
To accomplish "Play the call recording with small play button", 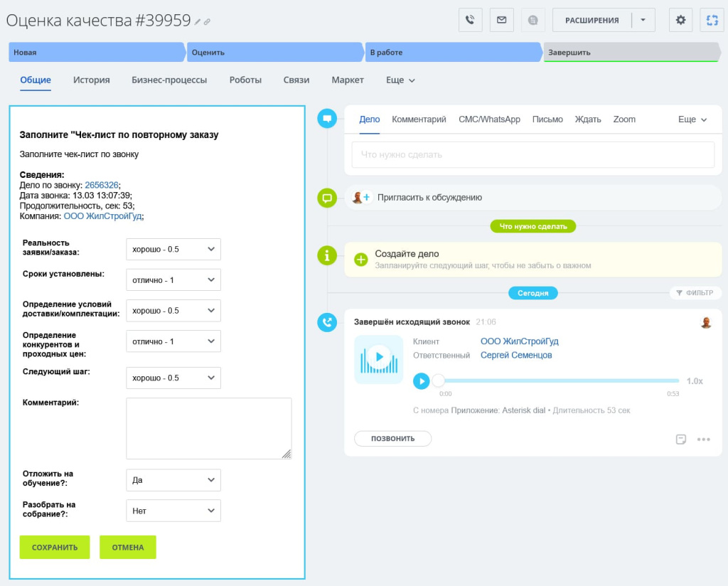I will (x=422, y=381).
